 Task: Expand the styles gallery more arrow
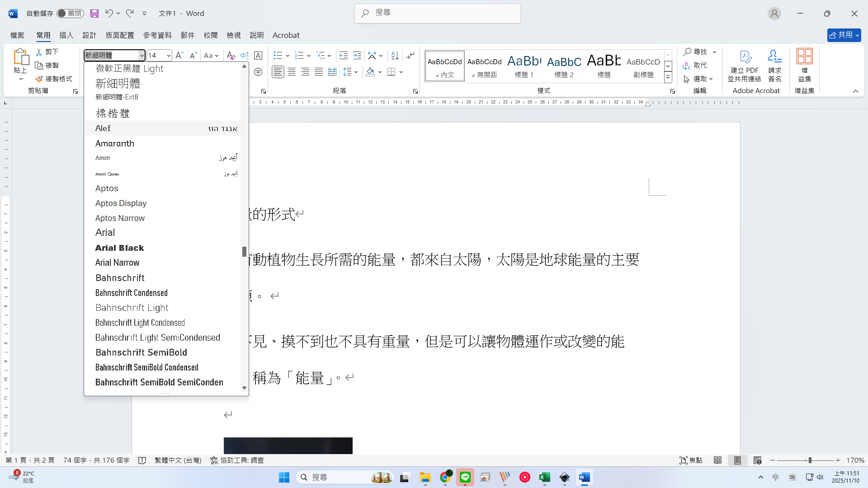click(668, 78)
